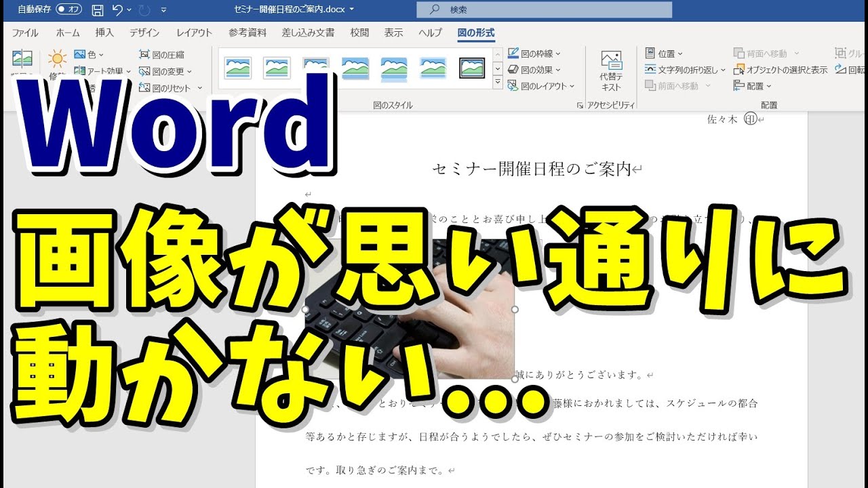Image resolution: width=868 pixels, height=488 pixels.
Task: Click 図の圧縮 compress pictures
Action: pos(161,55)
